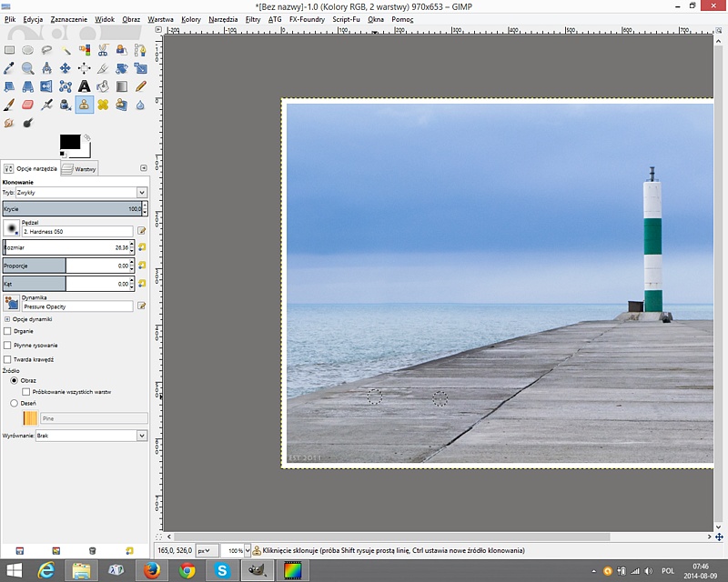Open Skype from the taskbar
This screenshot has width=728, height=582.
click(x=222, y=570)
